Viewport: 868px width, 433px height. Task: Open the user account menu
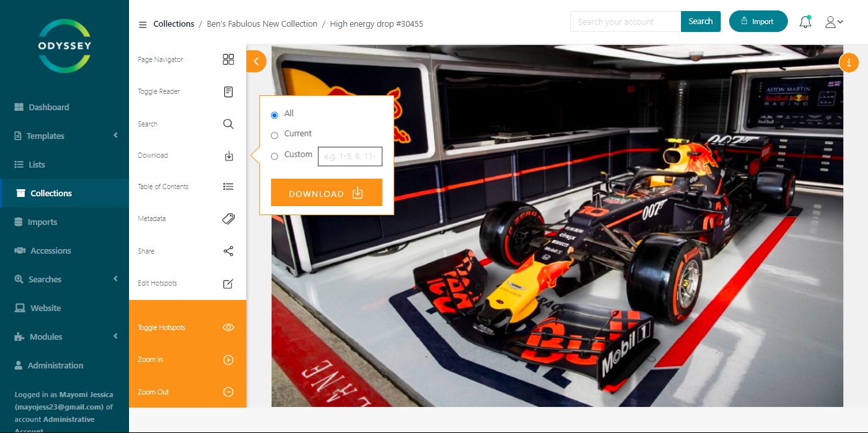[834, 22]
